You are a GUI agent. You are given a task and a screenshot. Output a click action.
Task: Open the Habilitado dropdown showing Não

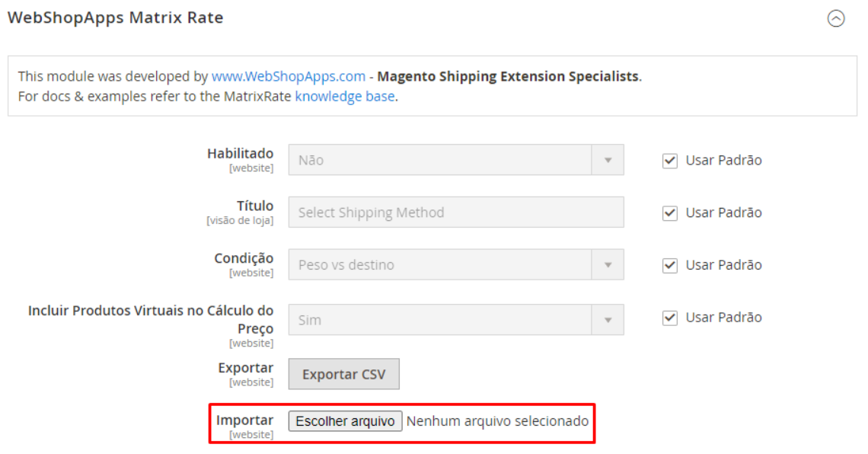[455, 160]
